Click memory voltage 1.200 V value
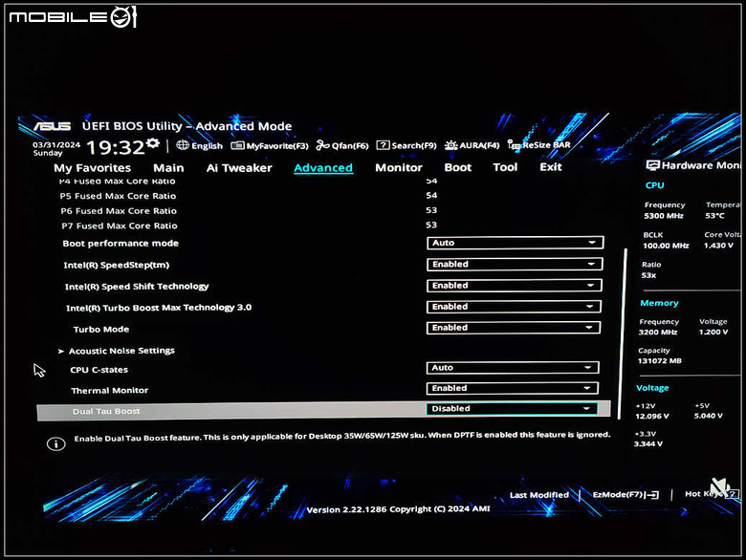746x560 pixels. coord(713,332)
